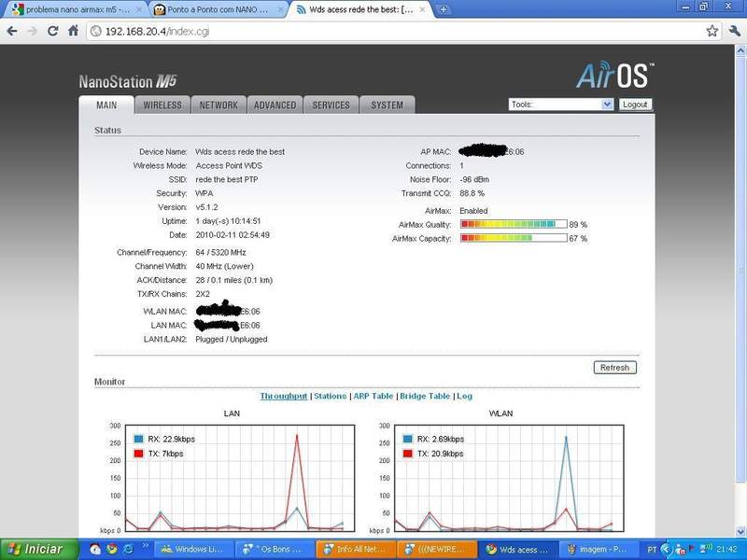Launch Chrome from quick launch bar

coord(111,550)
